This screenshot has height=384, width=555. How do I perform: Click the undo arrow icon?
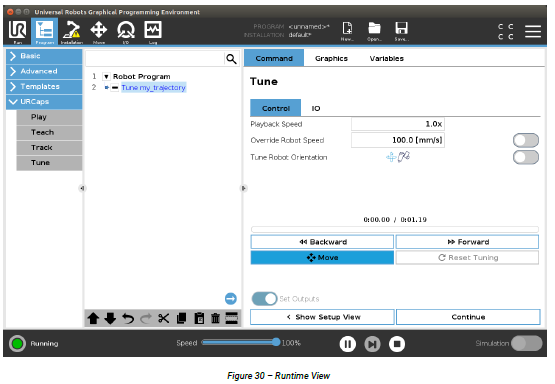click(128, 319)
